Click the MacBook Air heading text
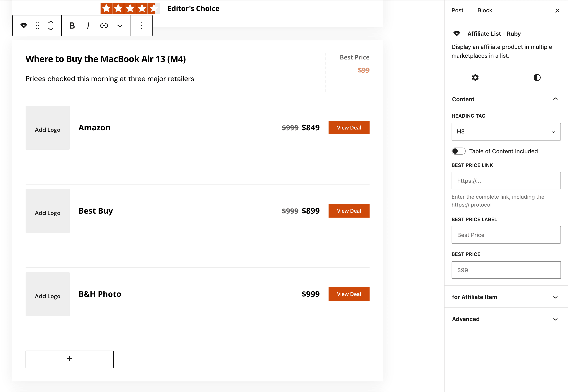Screen dimensions: 568x392 105,59
